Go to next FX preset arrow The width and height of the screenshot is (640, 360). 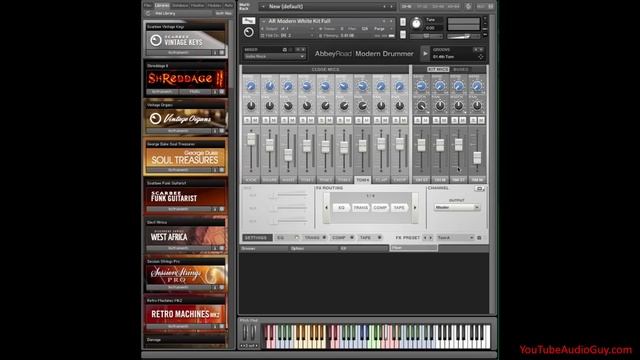[431, 238]
